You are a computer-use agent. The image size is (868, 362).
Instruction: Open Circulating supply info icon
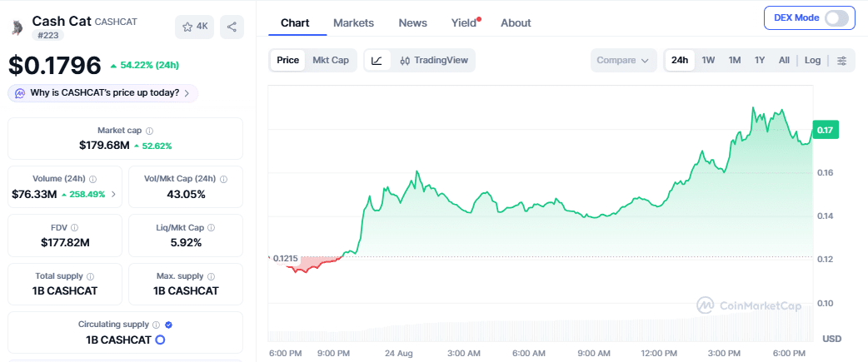(156, 325)
